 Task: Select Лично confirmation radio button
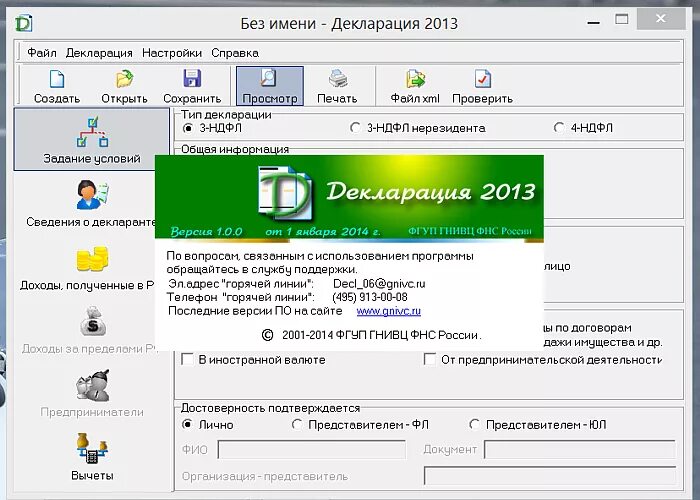point(188,425)
